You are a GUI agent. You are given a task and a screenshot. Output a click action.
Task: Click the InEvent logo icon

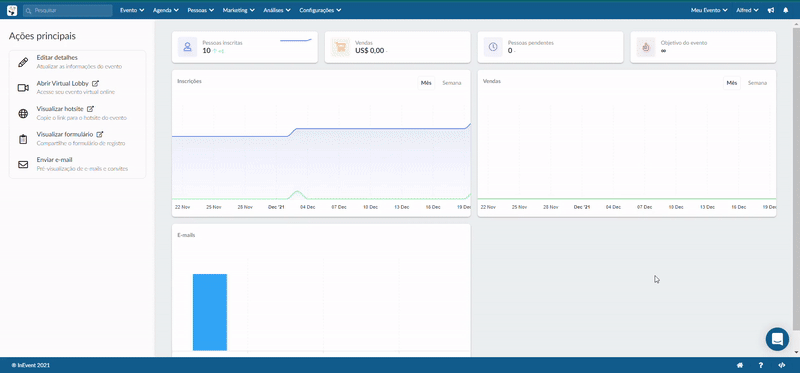point(12,10)
